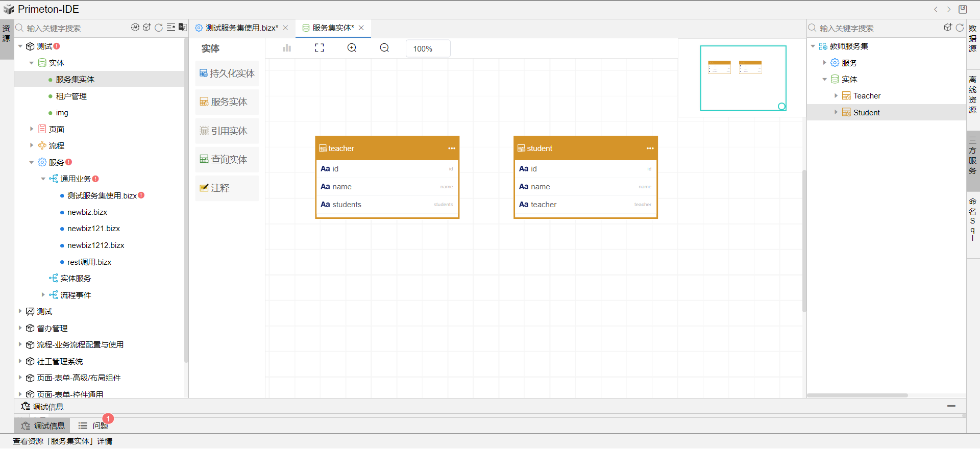Select 持久化实体 from entity palette
Screen dimensions: 980x449
coord(227,73)
